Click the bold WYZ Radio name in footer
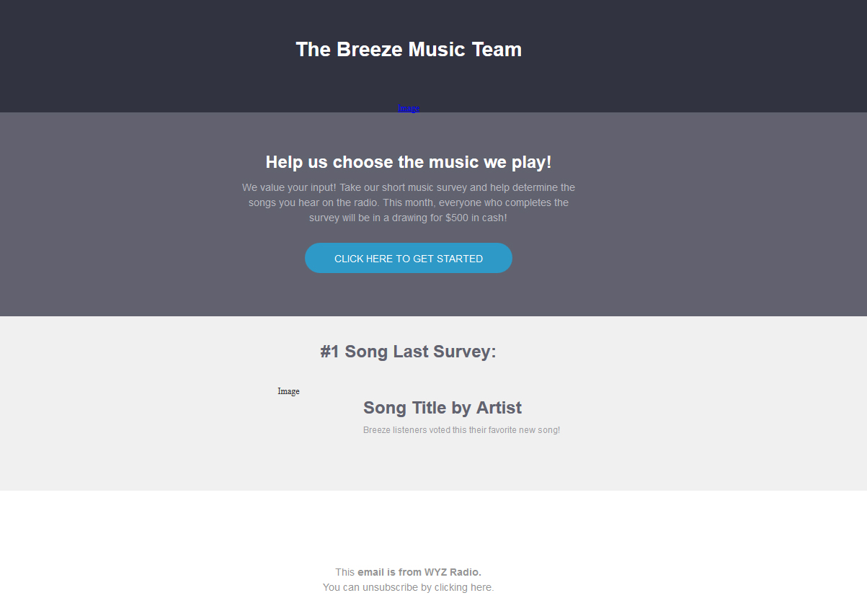 click(453, 572)
